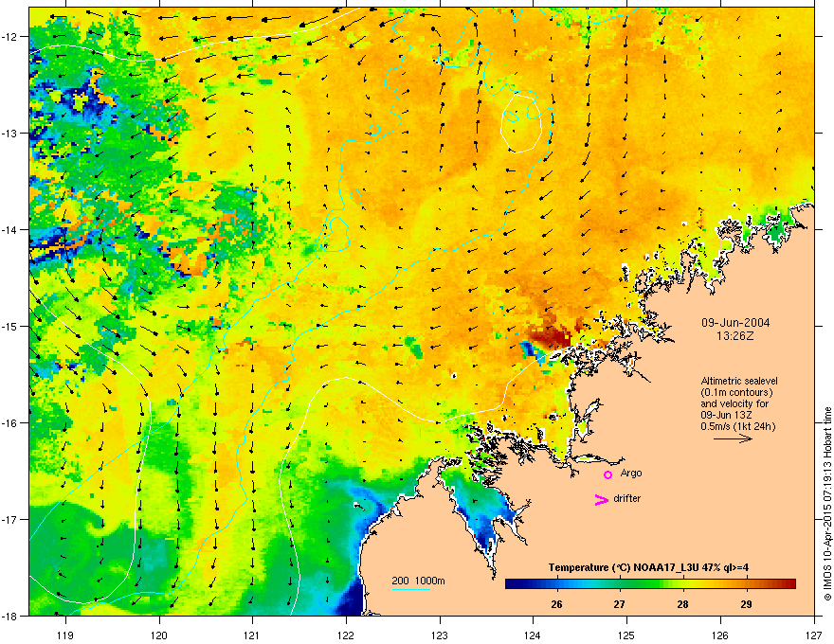Click the Temperature NOAA17_L3U title

(x=648, y=567)
